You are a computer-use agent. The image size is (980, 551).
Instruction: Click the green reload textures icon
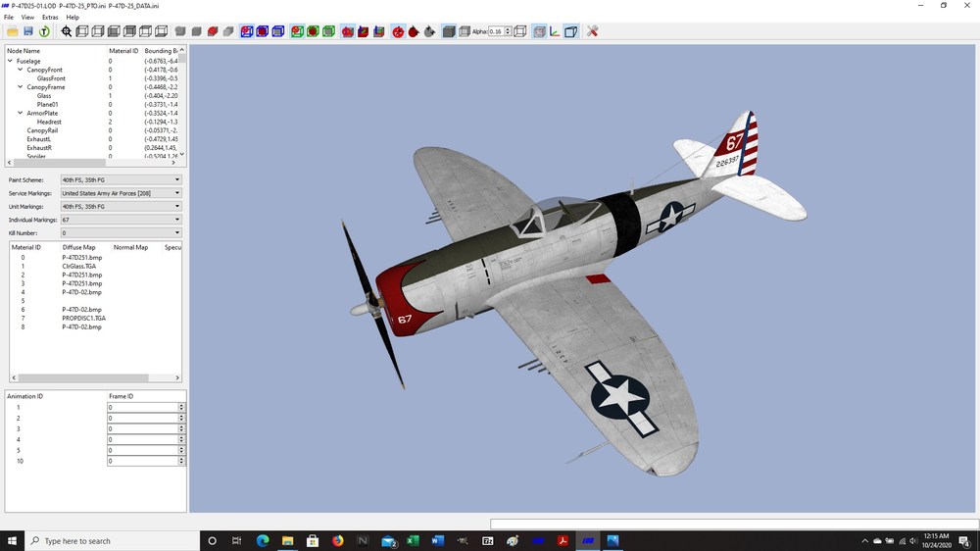tap(44, 31)
